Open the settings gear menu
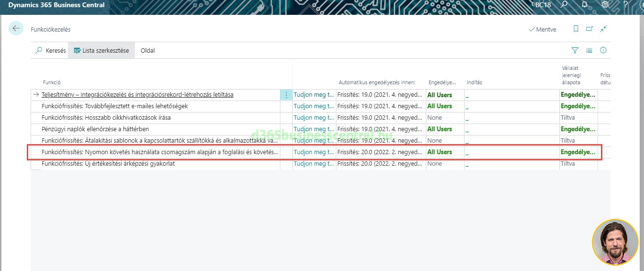This screenshot has height=271, width=644. [605, 5]
